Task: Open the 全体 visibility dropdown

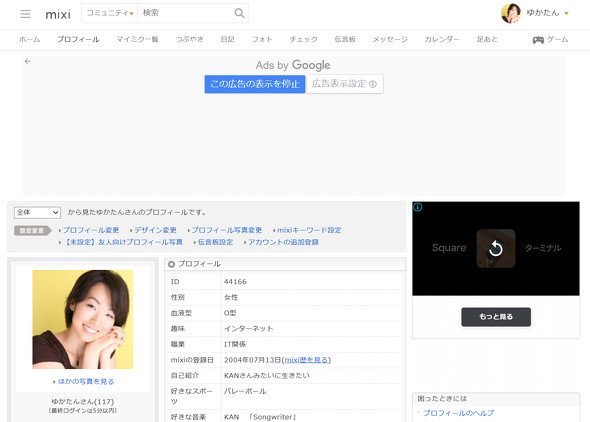Action: [37, 213]
